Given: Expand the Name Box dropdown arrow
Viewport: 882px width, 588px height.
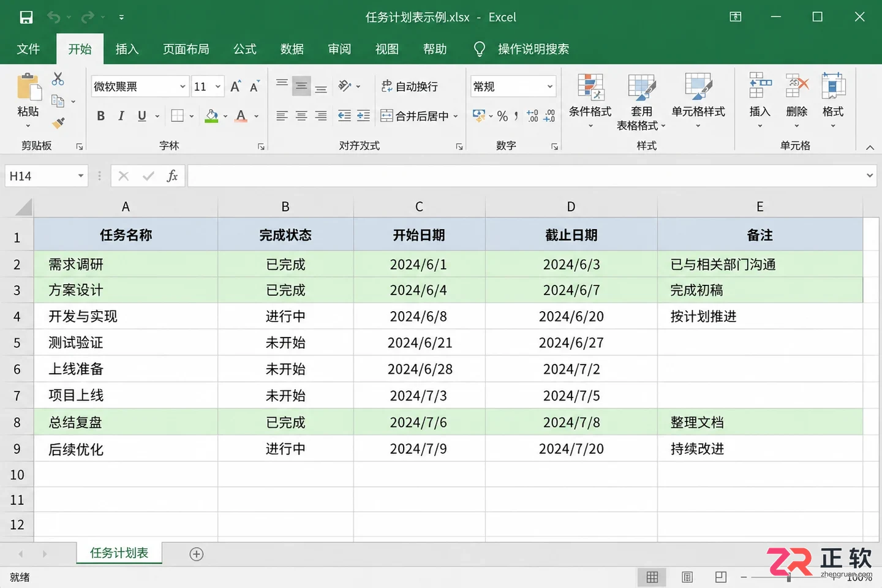Looking at the screenshot, I should pos(81,176).
